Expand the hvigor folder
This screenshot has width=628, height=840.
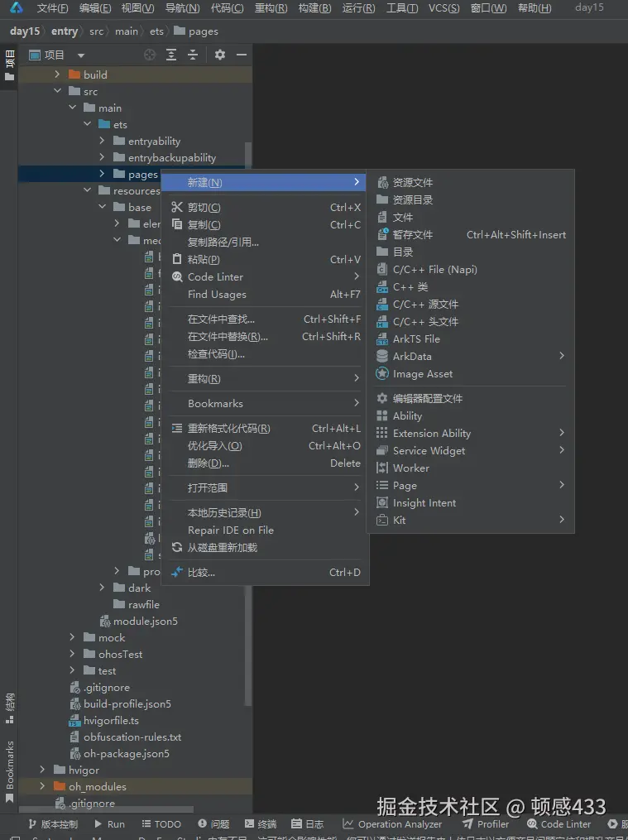tap(42, 770)
